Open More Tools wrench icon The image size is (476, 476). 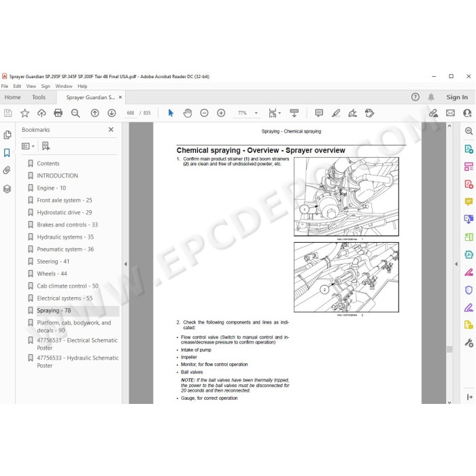point(469,343)
